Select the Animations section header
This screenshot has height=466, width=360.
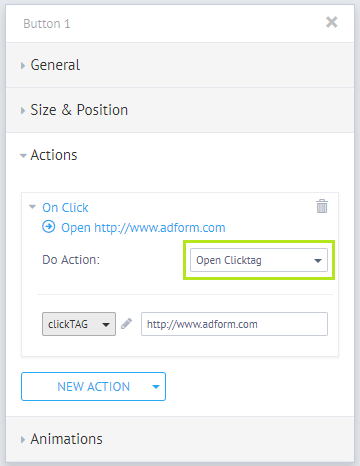180,439
